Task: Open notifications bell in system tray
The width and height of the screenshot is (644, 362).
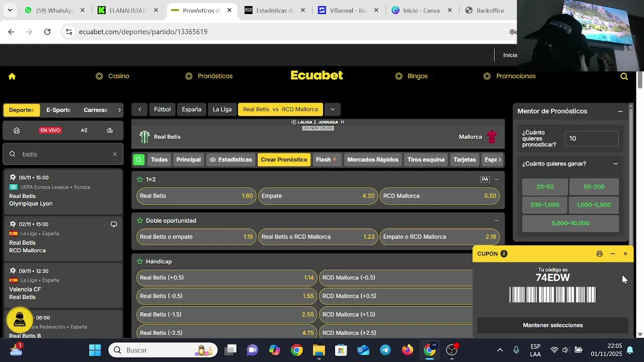Action: (x=629, y=350)
